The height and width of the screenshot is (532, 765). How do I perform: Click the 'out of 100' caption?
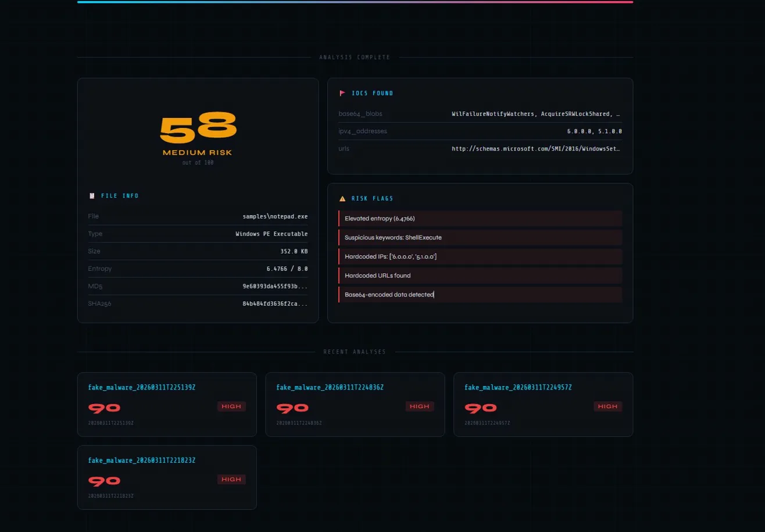pyautogui.click(x=198, y=163)
